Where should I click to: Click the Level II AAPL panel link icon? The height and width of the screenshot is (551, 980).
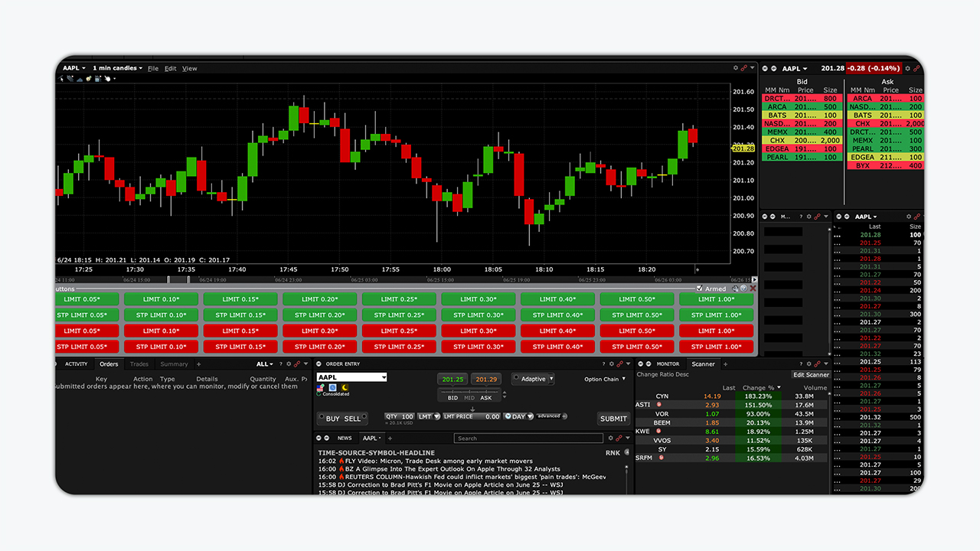pos(916,68)
